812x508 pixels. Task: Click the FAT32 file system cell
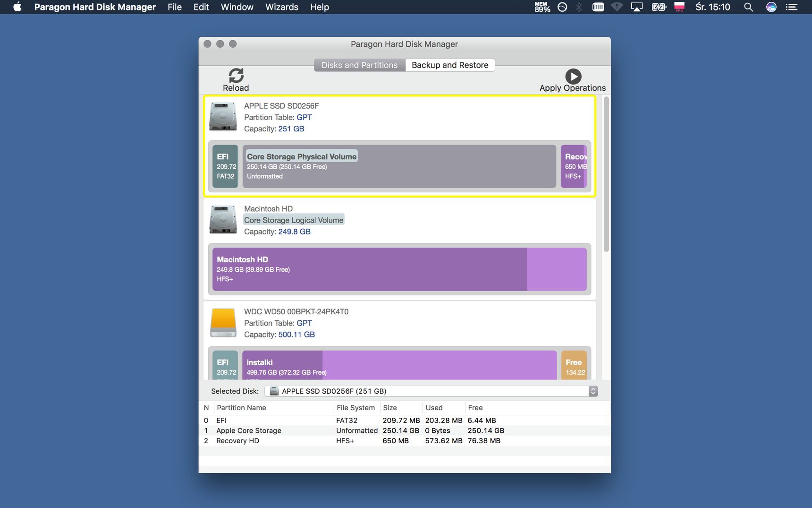coord(347,421)
